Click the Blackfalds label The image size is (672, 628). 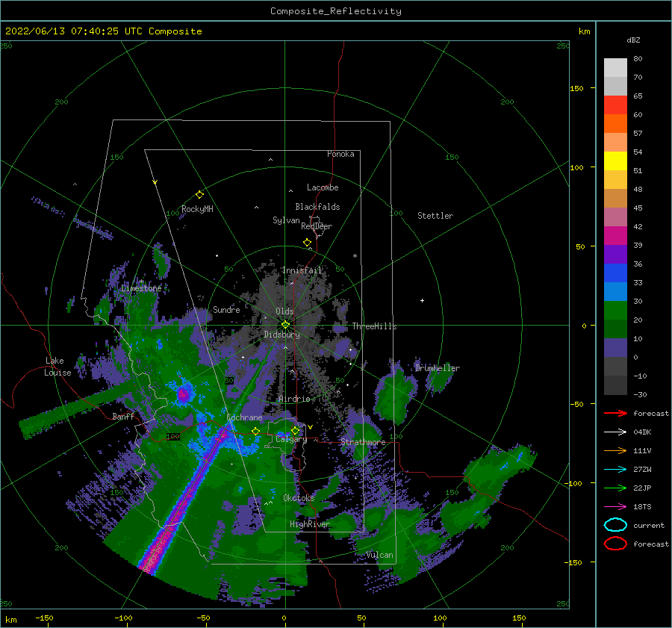coord(317,207)
